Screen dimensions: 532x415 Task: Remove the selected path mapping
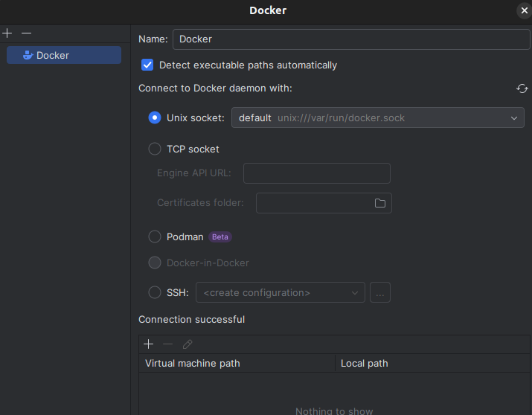point(167,344)
